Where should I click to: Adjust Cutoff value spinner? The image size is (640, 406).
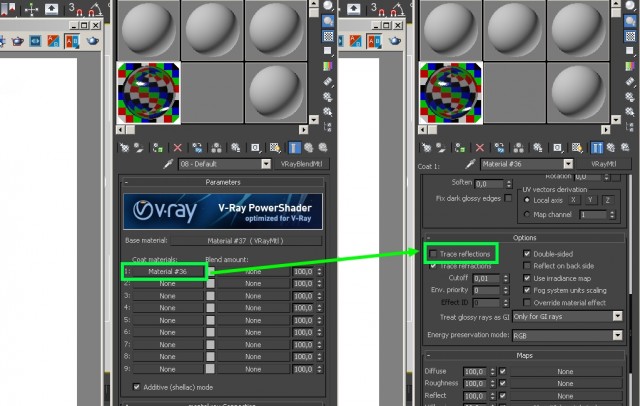click(506, 278)
